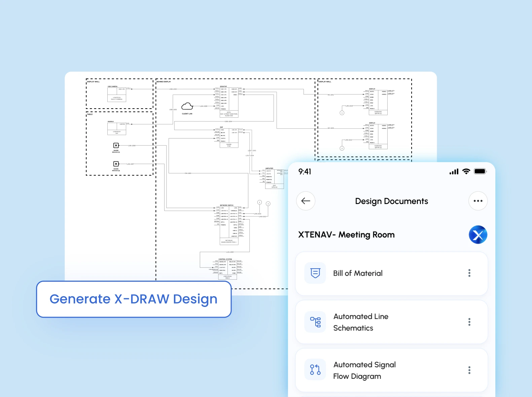Select the XTENAV- Meeting Room title
This screenshot has height=397, width=532.
coord(346,235)
